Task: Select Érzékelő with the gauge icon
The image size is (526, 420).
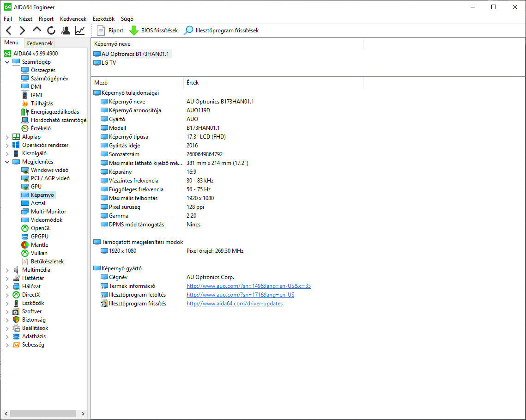Action: (x=41, y=128)
